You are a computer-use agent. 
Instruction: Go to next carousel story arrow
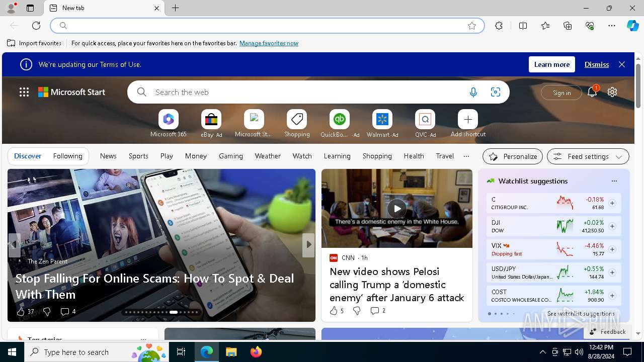tap(308, 245)
